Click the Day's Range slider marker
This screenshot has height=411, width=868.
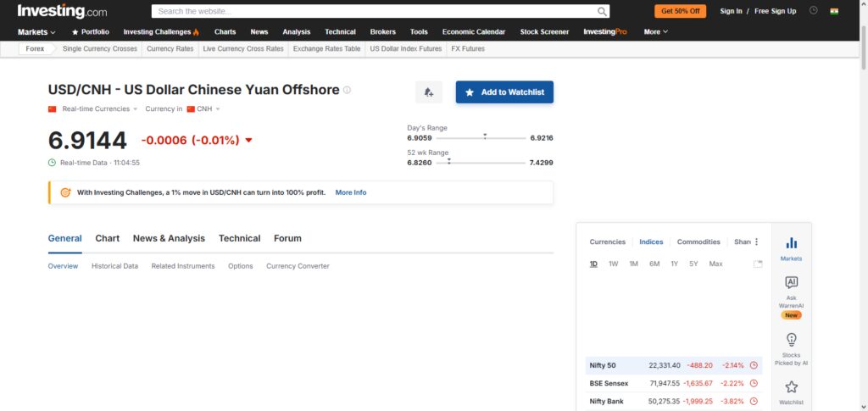click(x=485, y=136)
